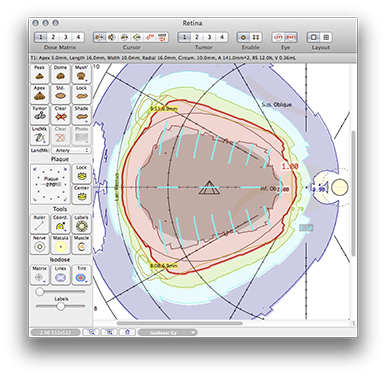Toggle the Labels tool button
386x377 pixels.
click(x=81, y=224)
